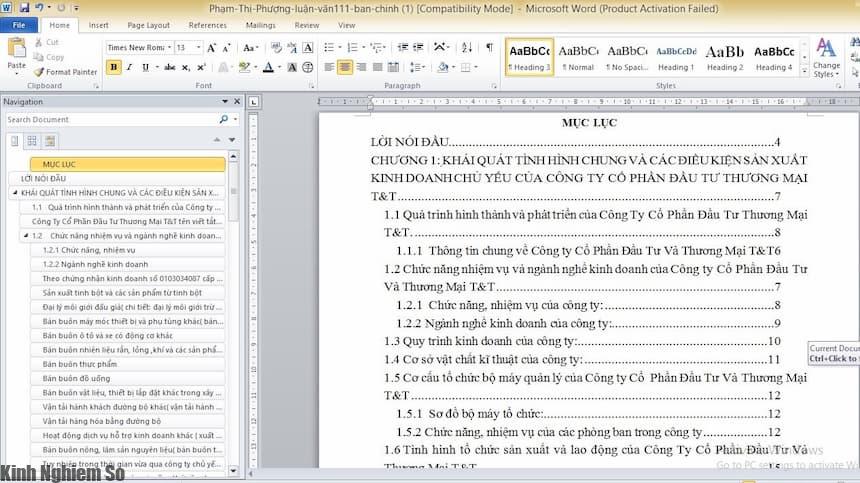Viewport: 860px width, 483px height.
Task: Browse search results in Navigation pane
Action: 49,141
